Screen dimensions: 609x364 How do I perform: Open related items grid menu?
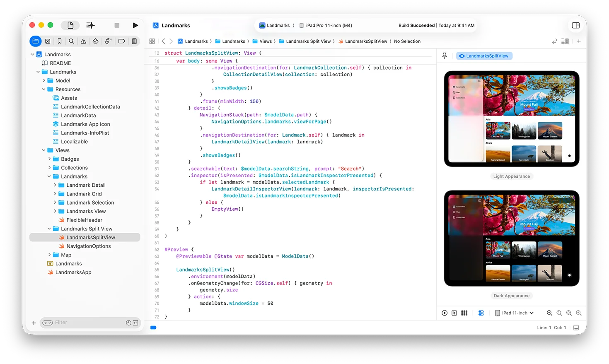[x=152, y=41]
